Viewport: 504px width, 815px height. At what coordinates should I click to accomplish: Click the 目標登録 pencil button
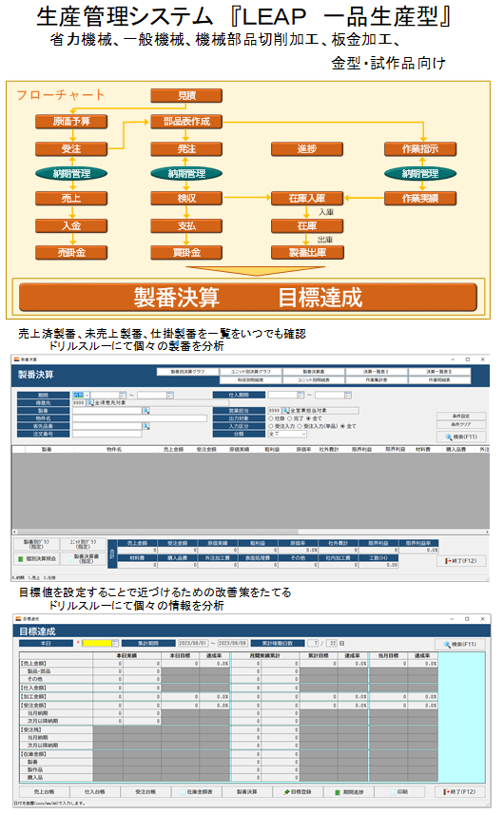(x=298, y=791)
